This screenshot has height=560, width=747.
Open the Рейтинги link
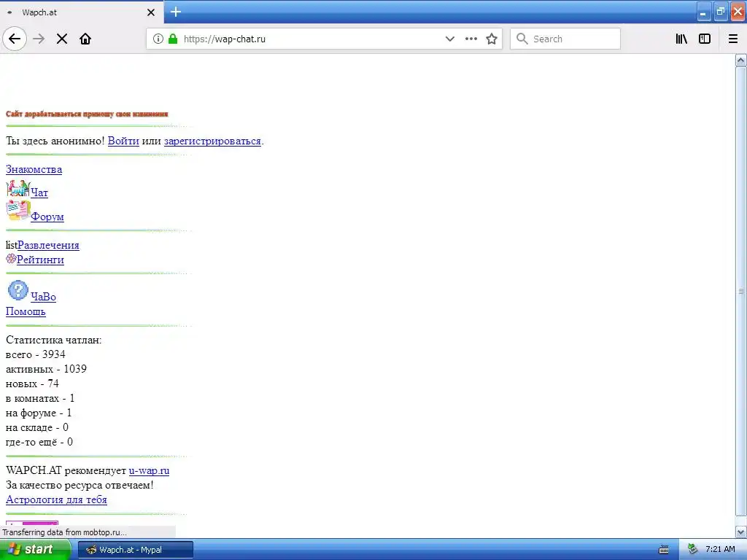(x=40, y=260)
